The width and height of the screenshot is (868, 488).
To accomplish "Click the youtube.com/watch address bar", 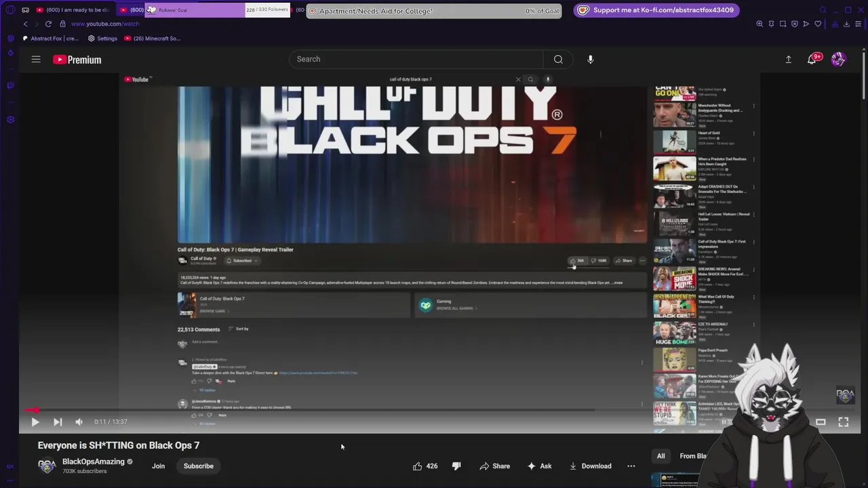I will coord(104,24).
